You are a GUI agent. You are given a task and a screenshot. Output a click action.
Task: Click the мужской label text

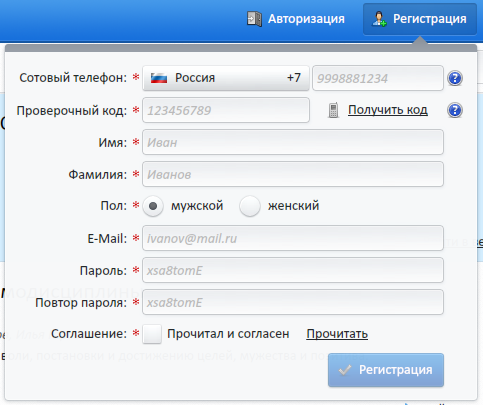(x=197, y=206)
